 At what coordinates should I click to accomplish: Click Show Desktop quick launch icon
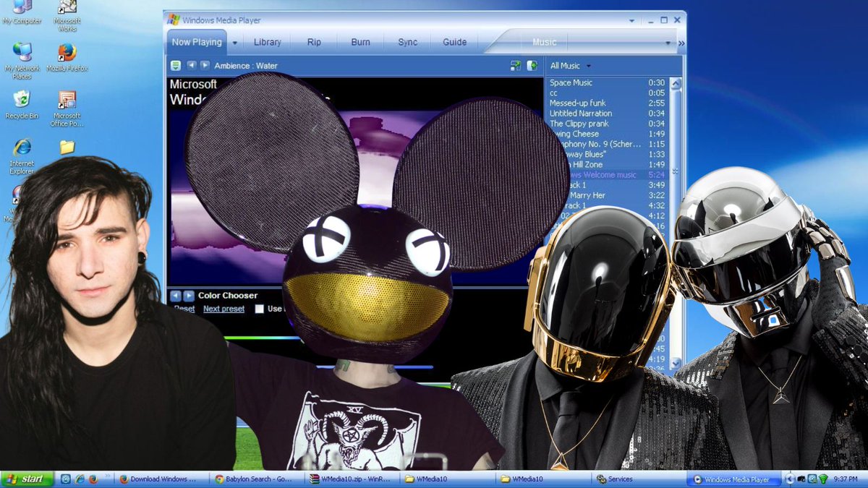(65, 479)
